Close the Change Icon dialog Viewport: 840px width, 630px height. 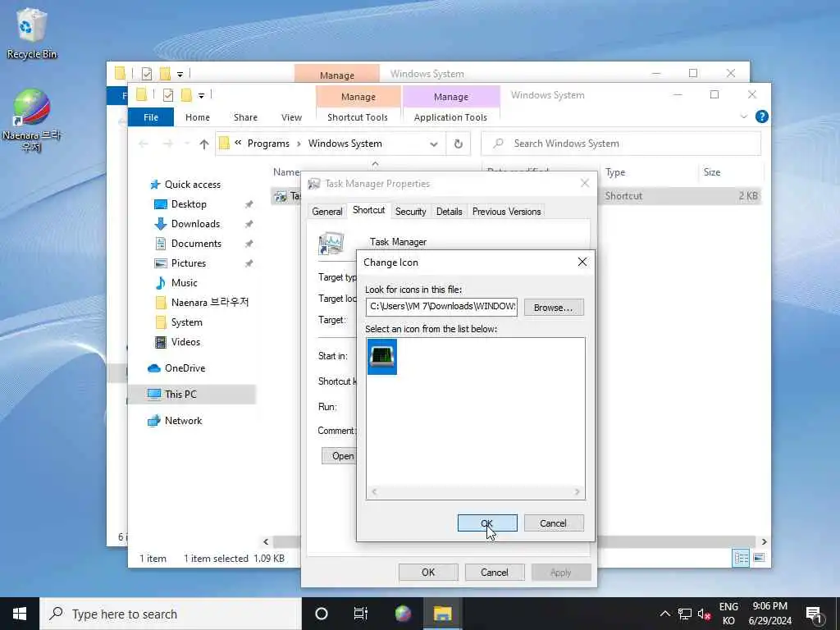[x=582, y=262]
